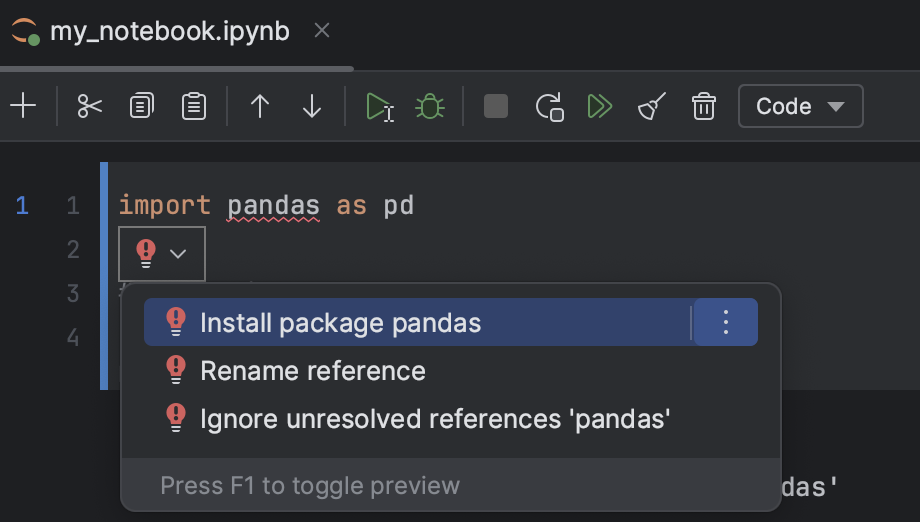Delete cell with trash icon
920x522 pixels.
[704, 106]
